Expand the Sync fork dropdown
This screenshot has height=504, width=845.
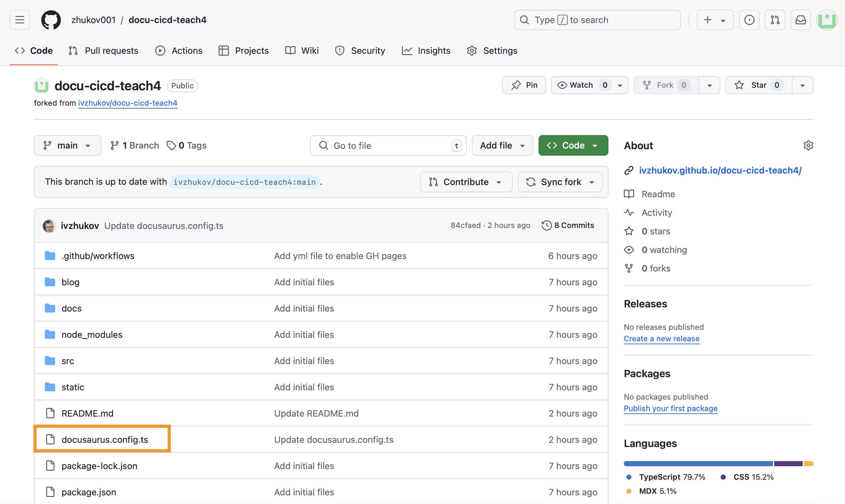(560, 182)
